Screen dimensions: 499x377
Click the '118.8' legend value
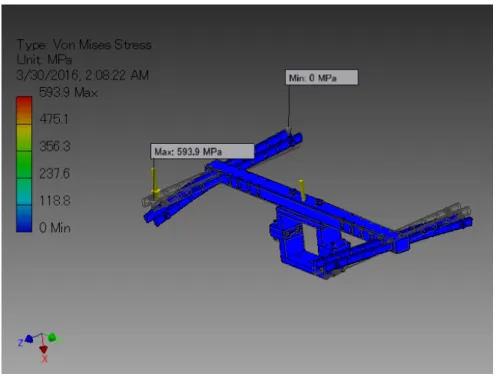click(55, 201)
